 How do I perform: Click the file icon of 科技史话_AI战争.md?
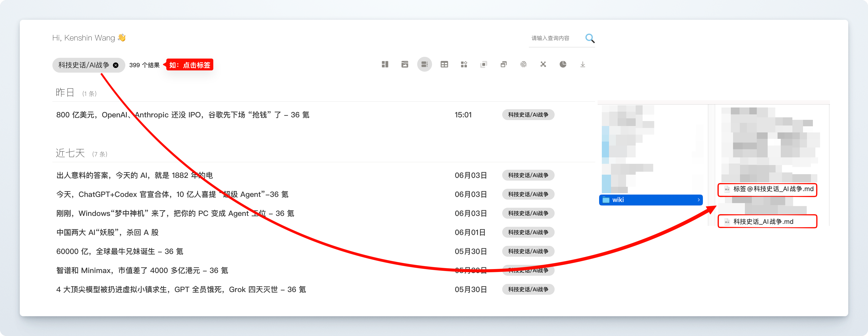(x=727, y=222)
